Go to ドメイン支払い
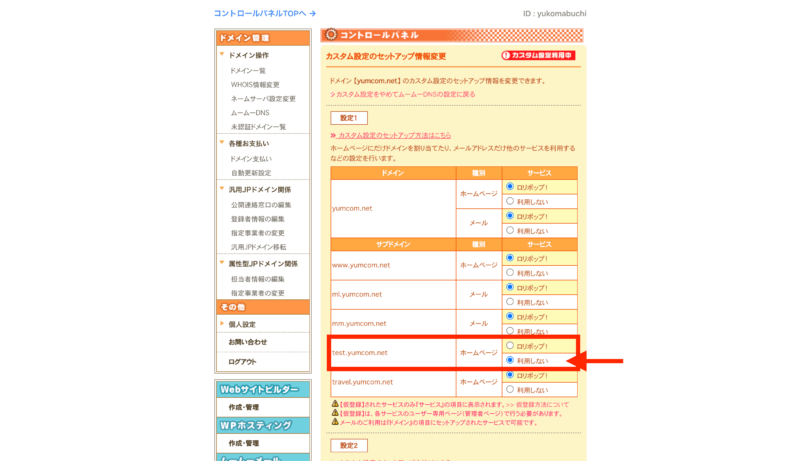The width and height of the screenshot is (800, 461). pos(251,159)
